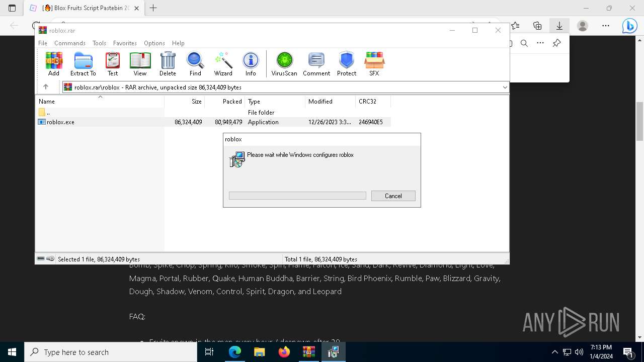The height and width of the screenshot is (362, 644).
Task: Switch to WinRAR on the taskbar
Action: [x=308, y=352]
